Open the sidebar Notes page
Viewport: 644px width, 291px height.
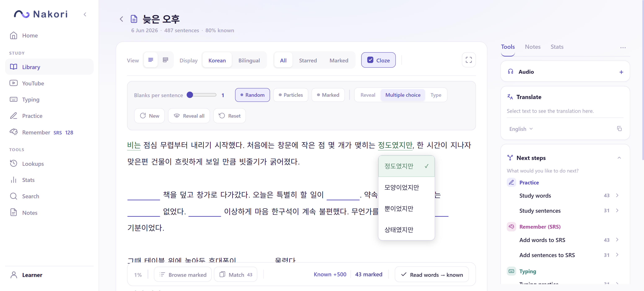coord(49,213)
